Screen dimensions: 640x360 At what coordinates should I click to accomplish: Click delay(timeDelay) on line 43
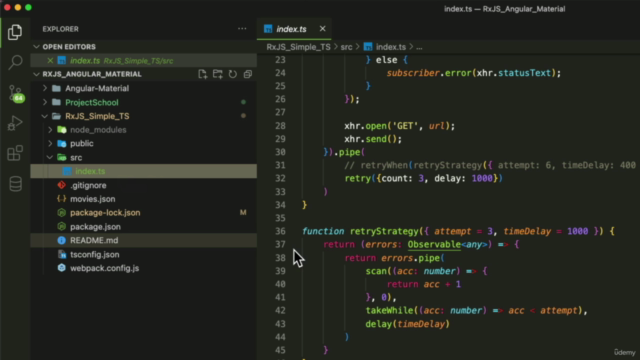pos(407,324)
